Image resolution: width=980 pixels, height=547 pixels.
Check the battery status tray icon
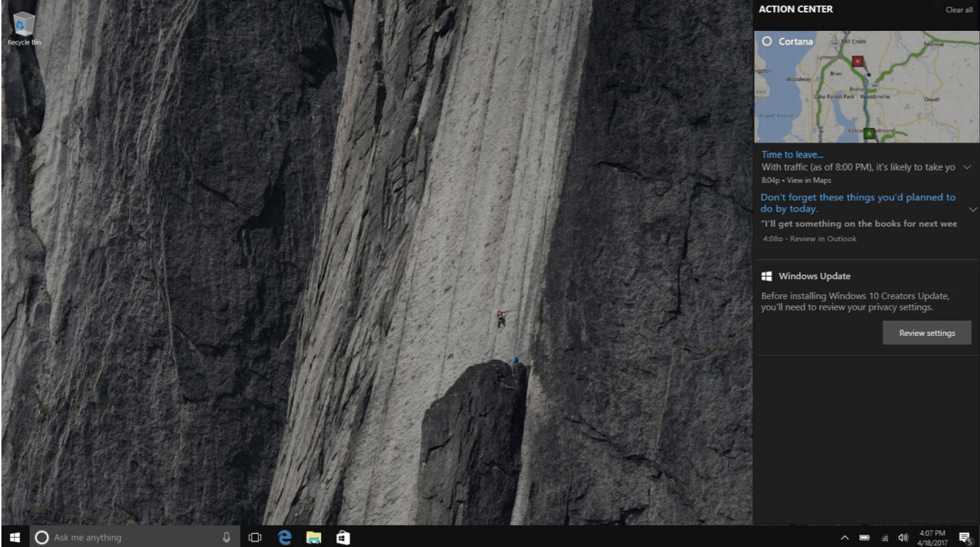coord(865,538)
